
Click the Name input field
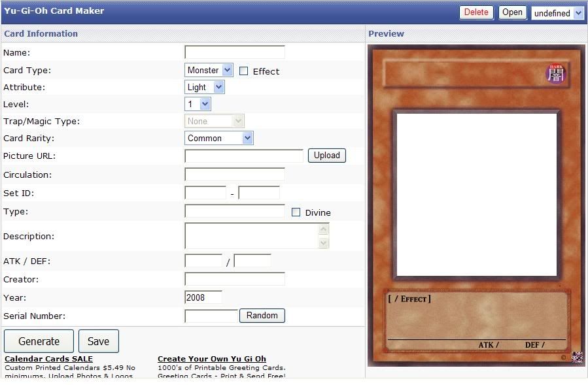point(235,52)
